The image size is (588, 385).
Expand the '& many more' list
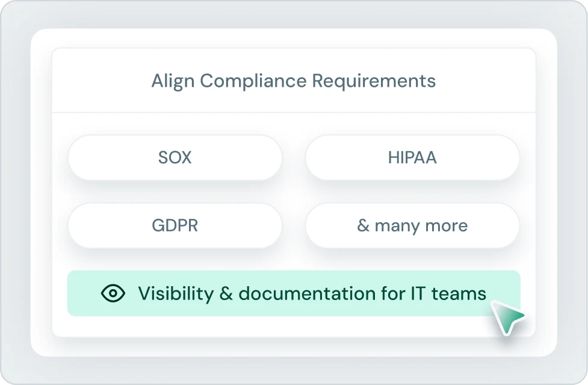[x=412, y=225]
